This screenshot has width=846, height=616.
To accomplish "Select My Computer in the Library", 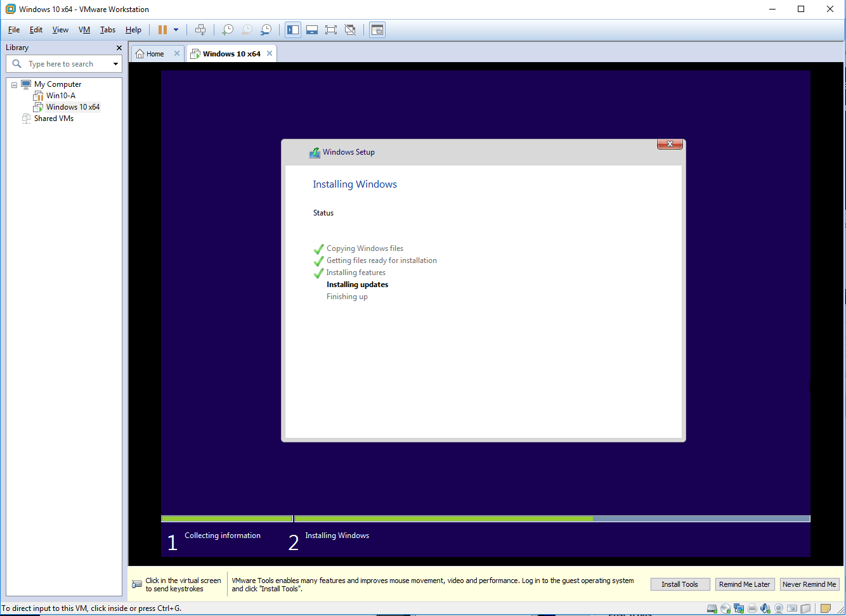I will 57,84.
